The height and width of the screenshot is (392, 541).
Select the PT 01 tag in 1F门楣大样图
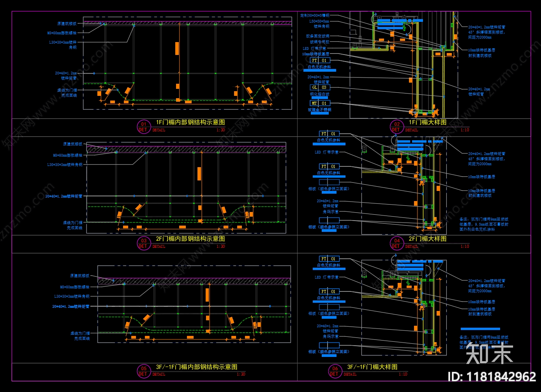[x=320, y=60]
